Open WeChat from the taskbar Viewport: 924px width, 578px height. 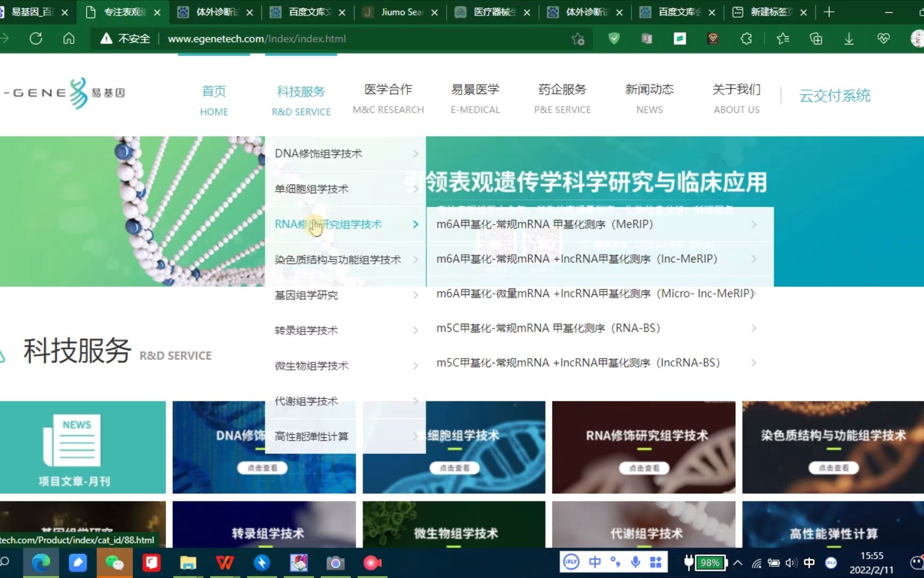(x=114, y=563)
